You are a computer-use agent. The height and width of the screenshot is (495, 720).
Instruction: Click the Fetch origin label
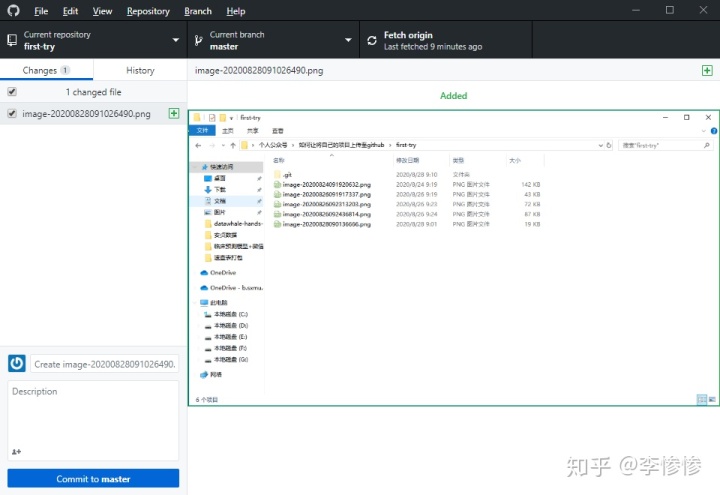[408, 35]
